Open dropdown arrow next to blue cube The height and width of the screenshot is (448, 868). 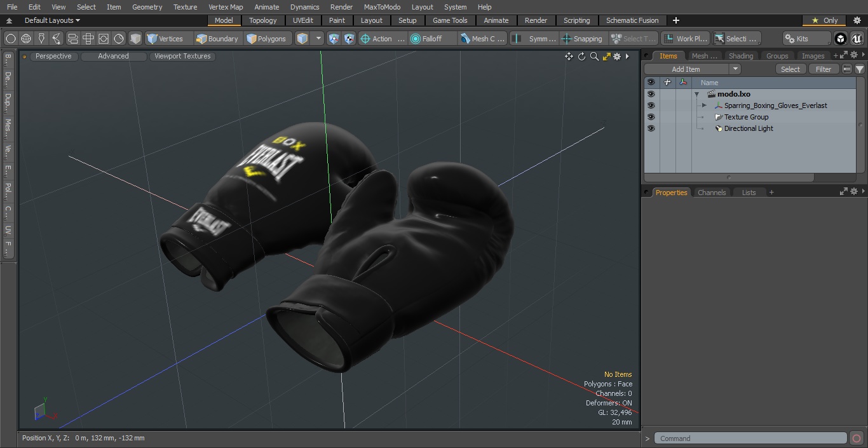pyautogui.click(x=318, y=39)
